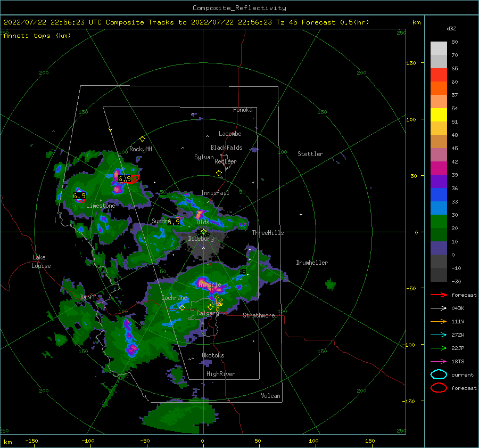Click the light gray 80 dBZ swatch
The image size is (479, 448).
(x=439, y=48)
